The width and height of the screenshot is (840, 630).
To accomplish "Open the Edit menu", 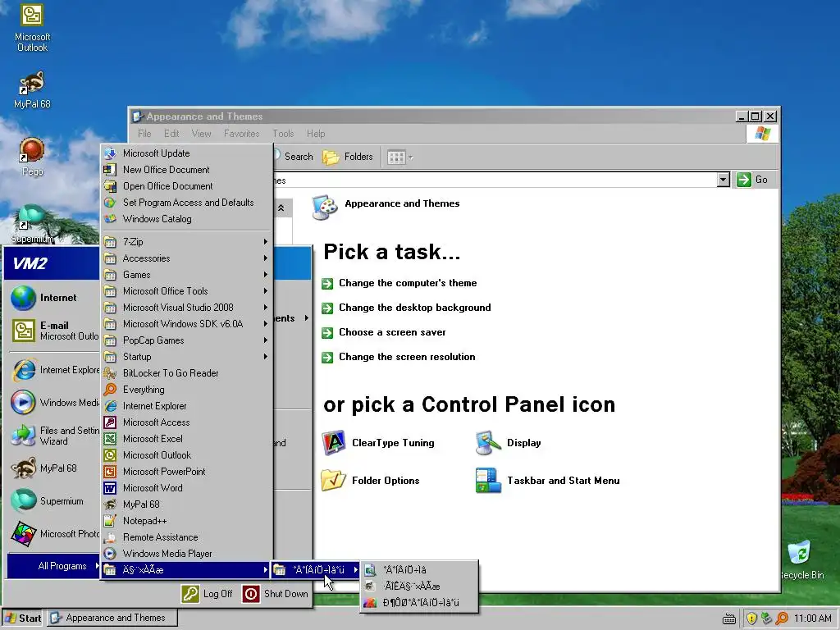I will [x=171, y=134].
